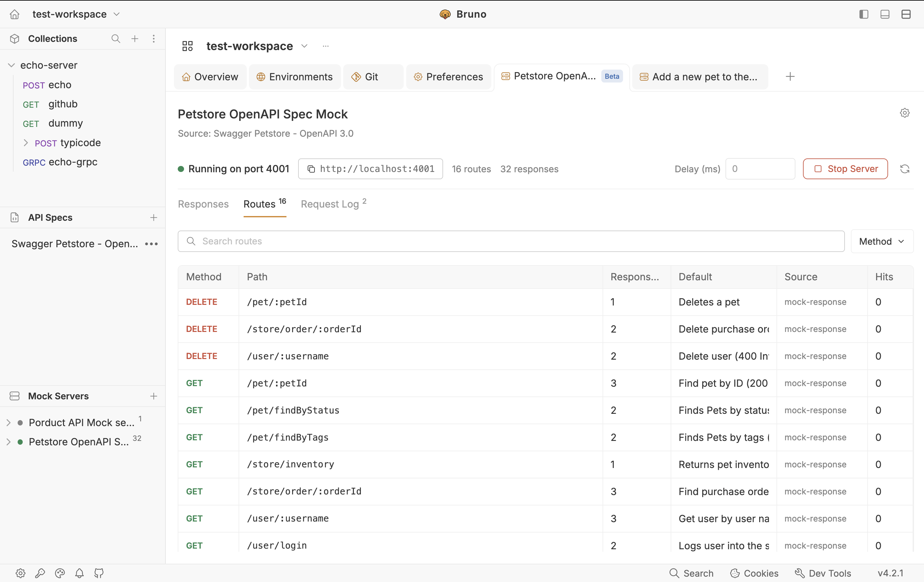Click the Delay (ms) input field
The image size is (924, 582).
click(760, 169)
